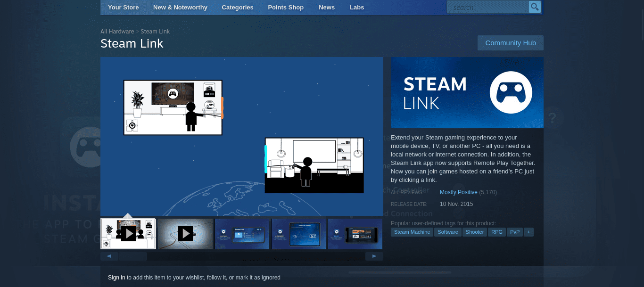Screen dimensions: 644x287
Task: Click the search magnifier icon
Action: click(x=535, y=7)
